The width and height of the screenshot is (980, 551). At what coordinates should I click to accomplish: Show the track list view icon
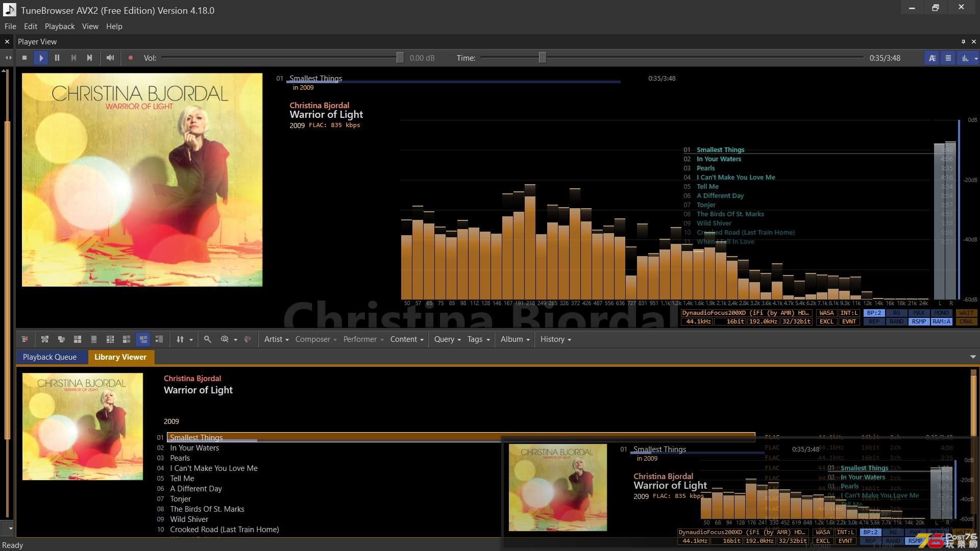tap(948, 58)
